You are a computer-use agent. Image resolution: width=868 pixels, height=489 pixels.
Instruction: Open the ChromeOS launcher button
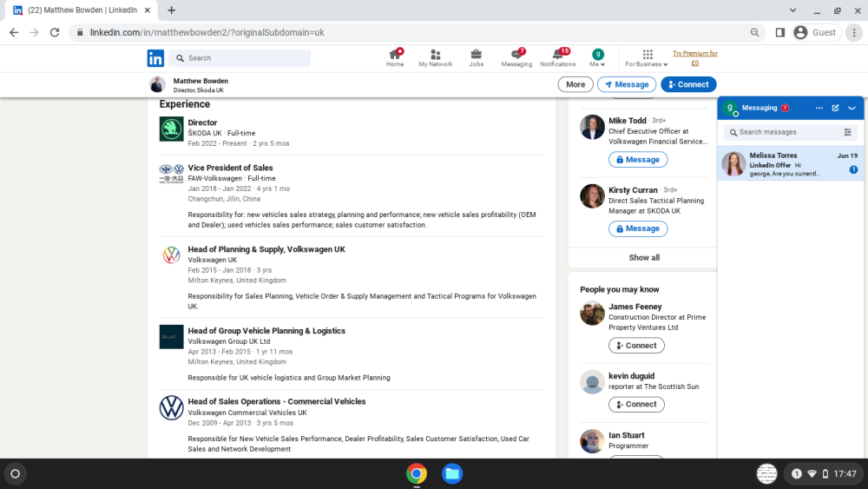point(15,474)
